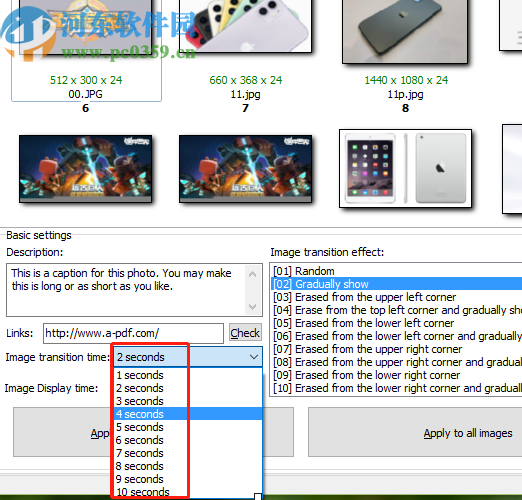Viewport: 522px width, 500px height.
Task: Select iPad mini front and back thumbnail
Action: [x=405, y=168]
